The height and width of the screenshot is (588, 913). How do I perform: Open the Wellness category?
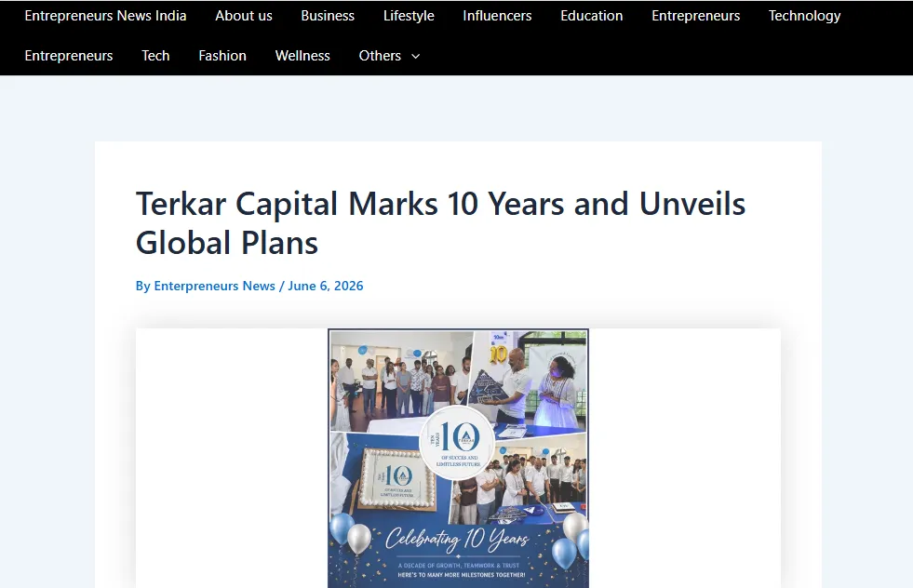[x=302, y=56]
